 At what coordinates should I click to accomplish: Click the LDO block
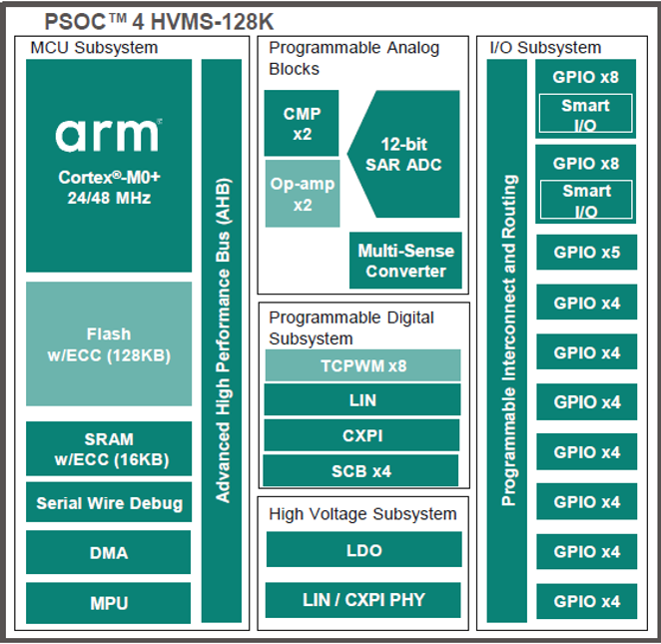click(364, 549)
